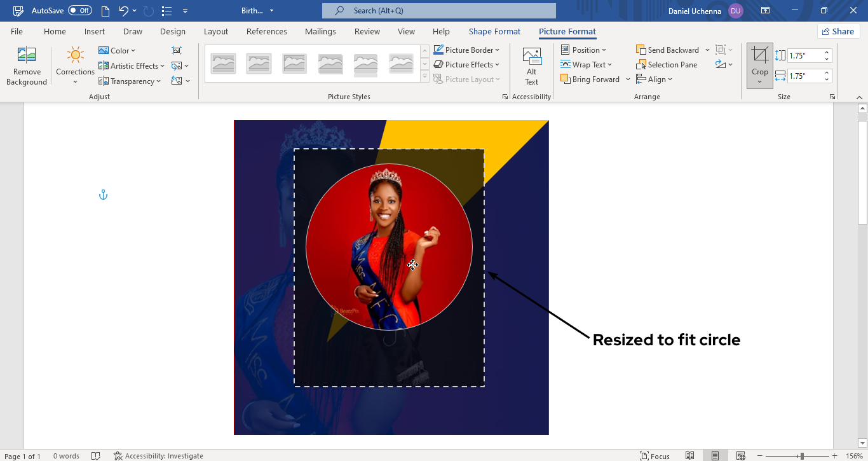
Task: Switch to Print Layout view in status bar
Action: [x=715, y=456]
